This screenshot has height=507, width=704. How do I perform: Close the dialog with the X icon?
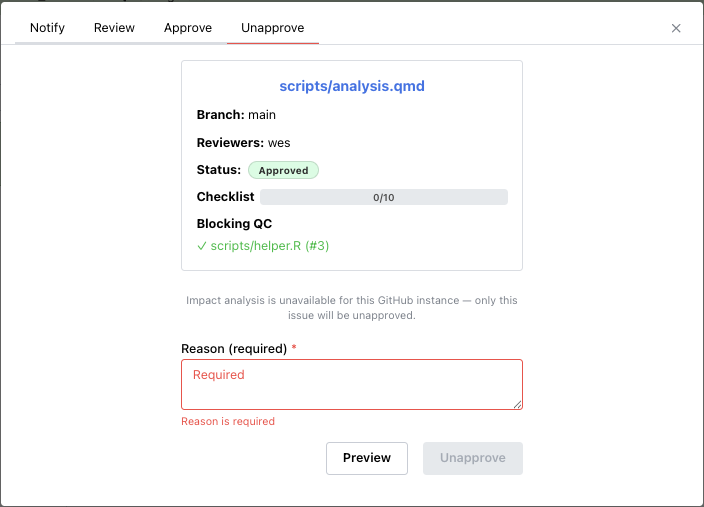tap(676, 28)
